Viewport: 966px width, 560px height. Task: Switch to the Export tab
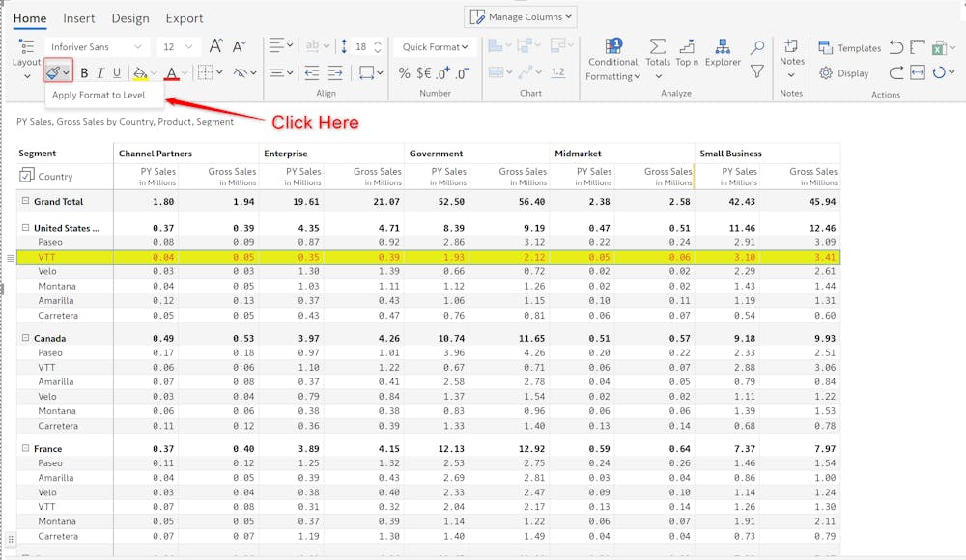185,18
